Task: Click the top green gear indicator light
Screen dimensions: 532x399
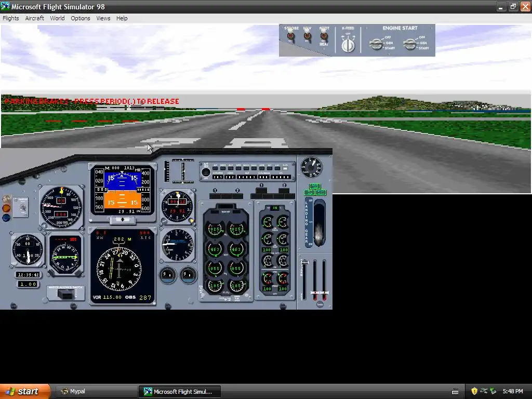Action: tap(315, 187)
